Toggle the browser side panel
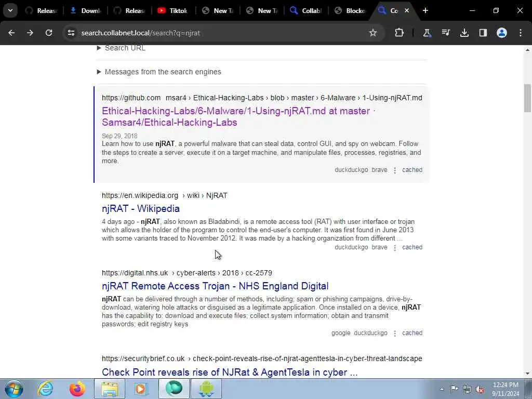Image resolution: width=532 pixels, height=399 pixels. (483, 33)
